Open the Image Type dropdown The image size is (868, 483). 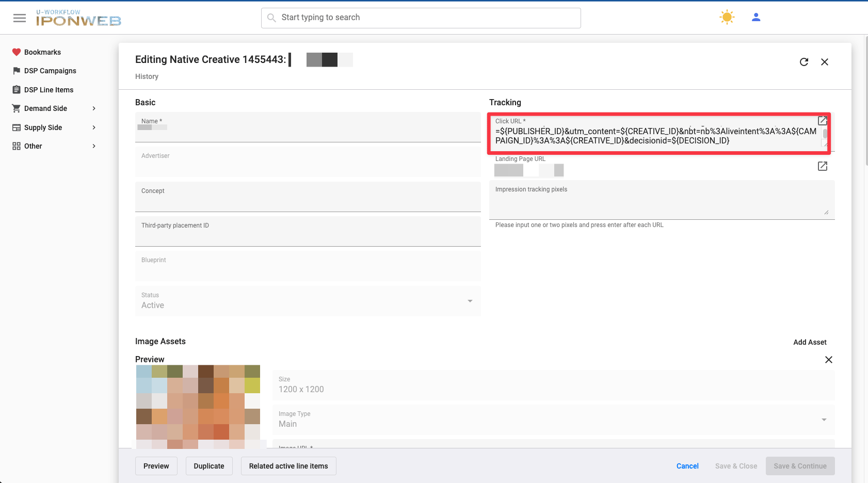[x=554, y=420]
